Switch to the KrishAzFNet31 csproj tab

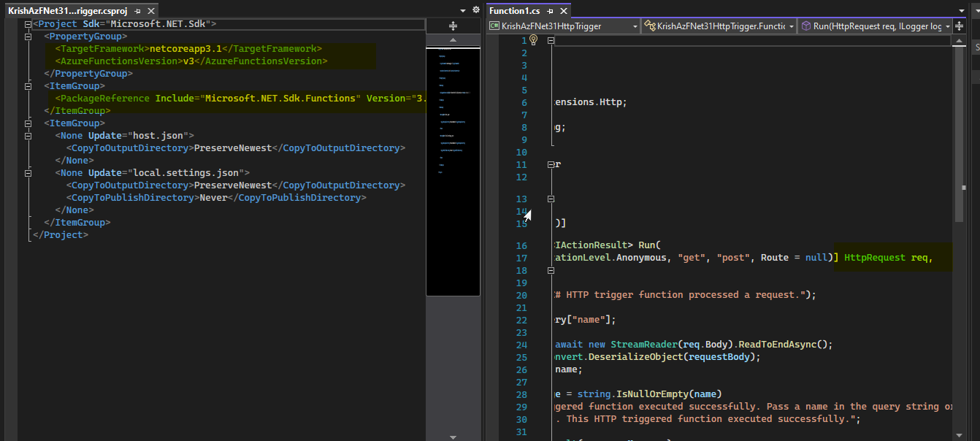68,11
